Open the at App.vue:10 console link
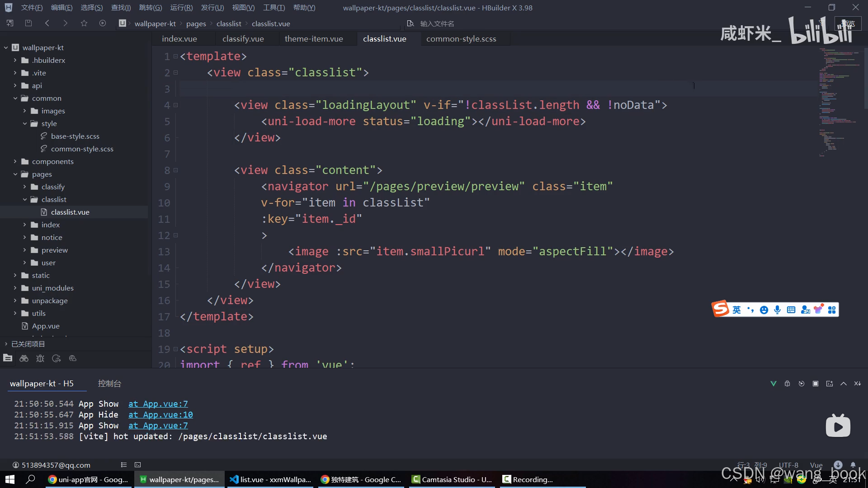Viewport: 868px width, 488px height. point(160,414)
